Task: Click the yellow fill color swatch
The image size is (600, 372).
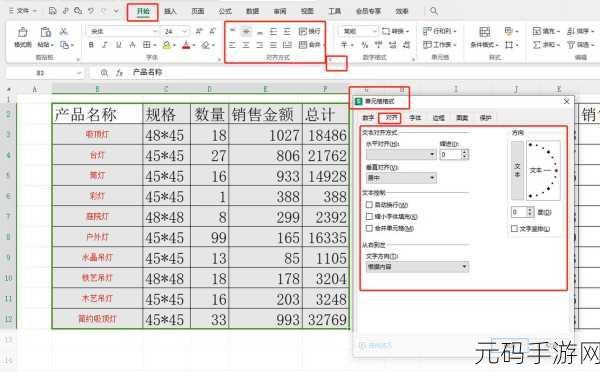Action: click(166, 45)
